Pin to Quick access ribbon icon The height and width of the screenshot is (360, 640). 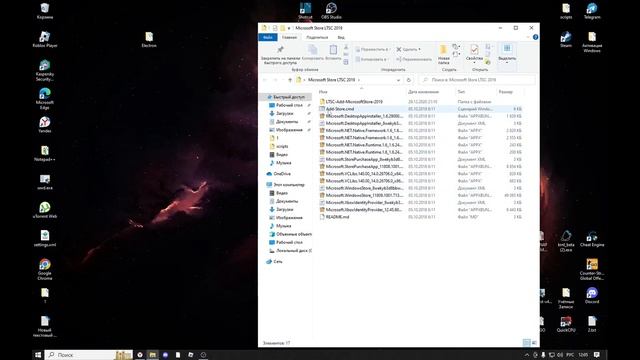click(x=280, y=50)
